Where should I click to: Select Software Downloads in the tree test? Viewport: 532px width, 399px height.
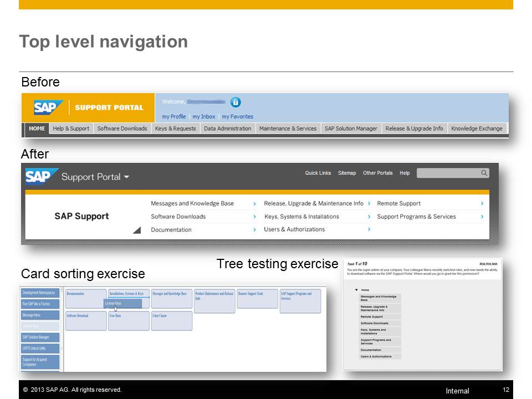pos(380,323)
